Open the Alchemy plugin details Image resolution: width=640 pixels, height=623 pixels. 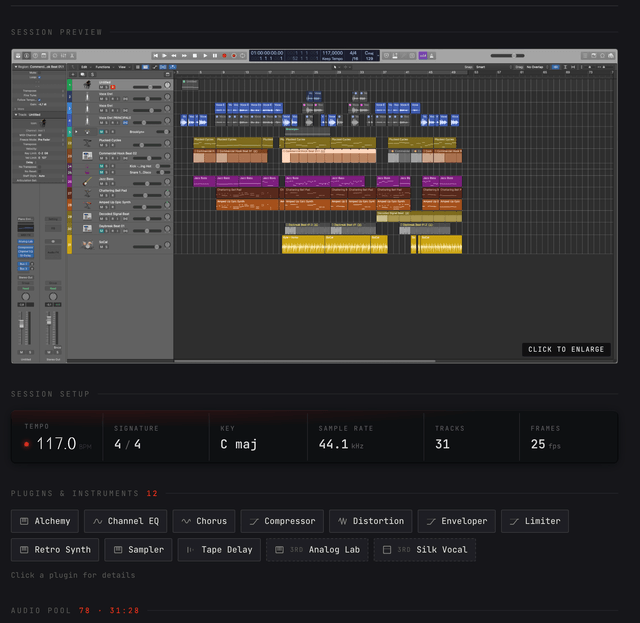[x=45, y=521]
